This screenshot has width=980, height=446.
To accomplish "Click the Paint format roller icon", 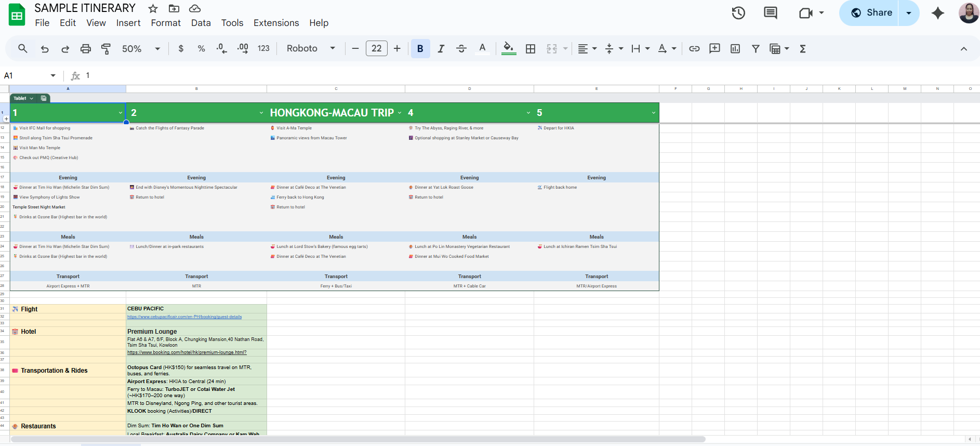I will click(106, 49).
